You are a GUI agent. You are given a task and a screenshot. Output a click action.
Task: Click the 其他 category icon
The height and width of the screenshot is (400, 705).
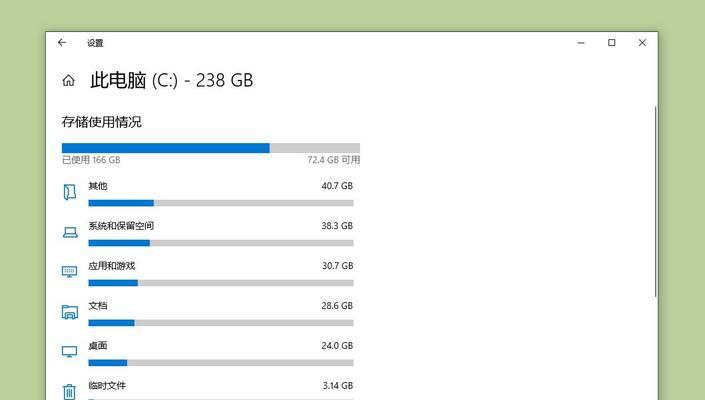pos(70,192)
